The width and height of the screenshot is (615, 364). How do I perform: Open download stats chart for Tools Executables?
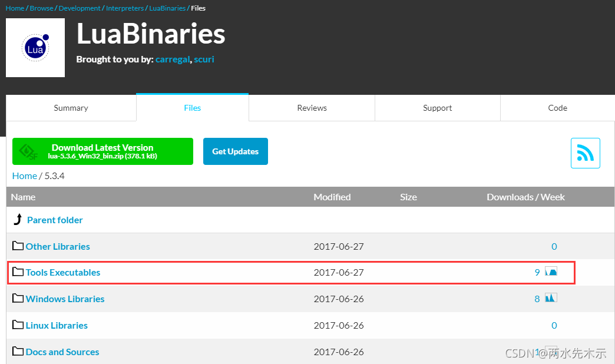click(551, 272)
